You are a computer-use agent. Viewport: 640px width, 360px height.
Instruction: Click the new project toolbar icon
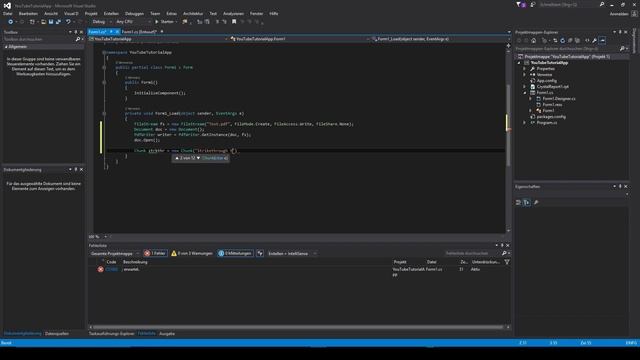pos(32,22)
